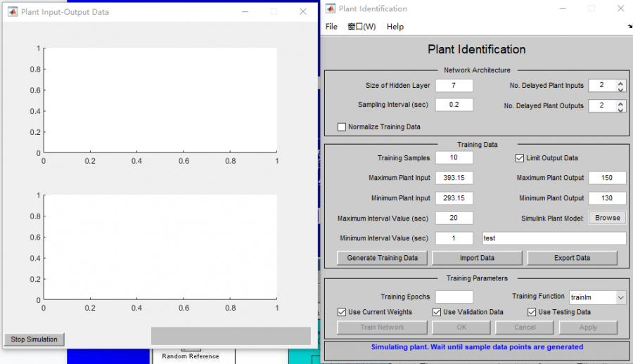The height and width of the screenshot is (364, 633).
Task: Click the Generate Training Data button
Action: point(382,258)
